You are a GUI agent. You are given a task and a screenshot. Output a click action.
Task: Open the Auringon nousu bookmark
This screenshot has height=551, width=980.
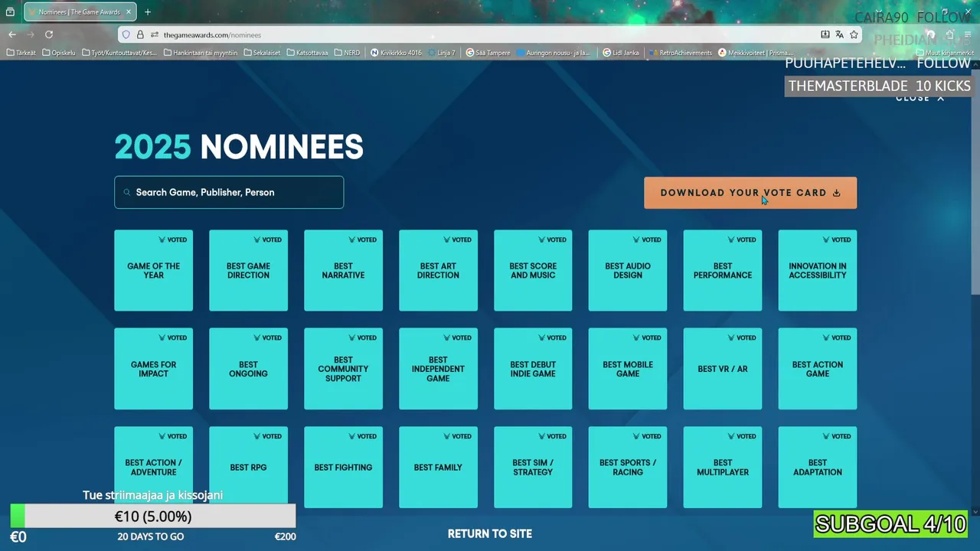[x=554, y=53]
